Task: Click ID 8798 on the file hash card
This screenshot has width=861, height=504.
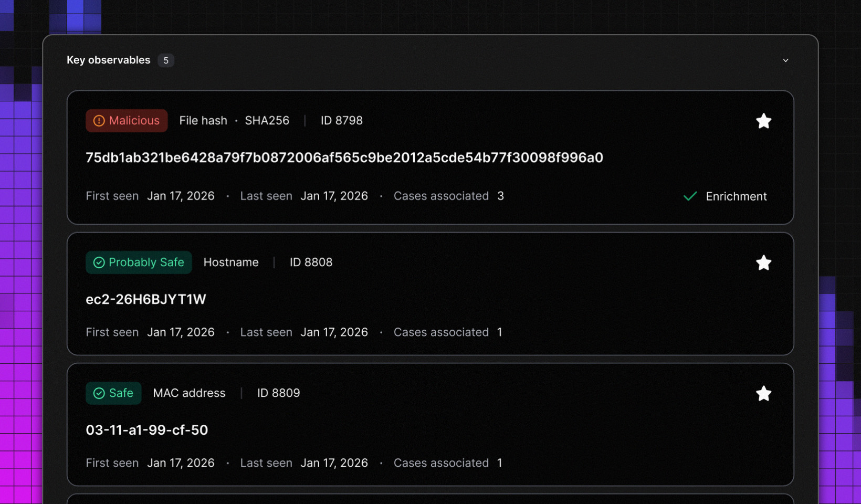Action: [x=341, y=121]
